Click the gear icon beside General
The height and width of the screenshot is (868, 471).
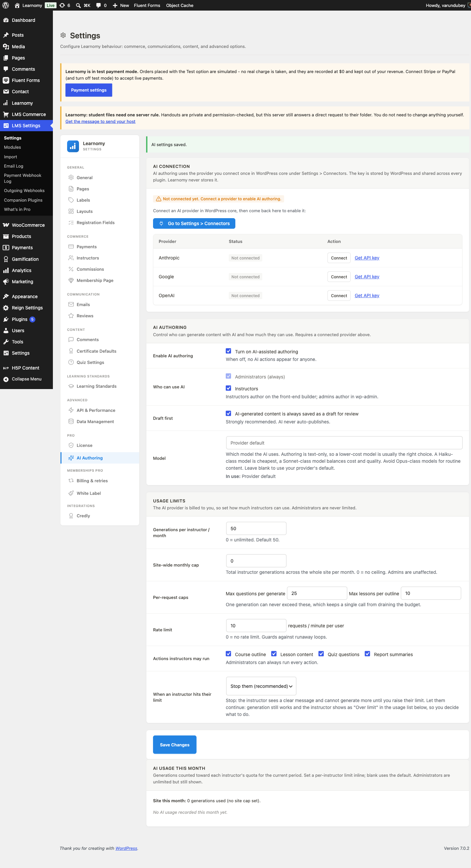71,178
